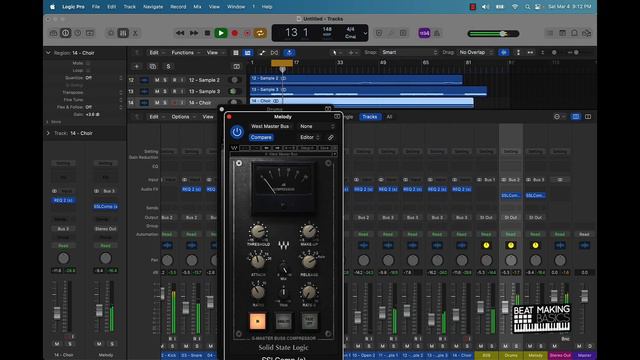Click the Make-Up knob on the SSL compressor
The width and height of the screenshot is (640, 360).
click(309, 232)
